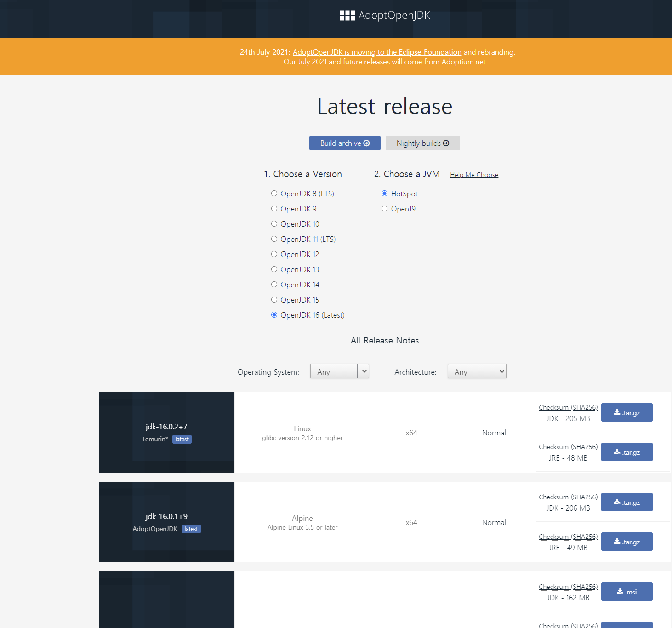Viewport: 672px width, 628px height.
Task: View Checksum (SHA256) for JRE 48 MB
Action: coord(568,447)
